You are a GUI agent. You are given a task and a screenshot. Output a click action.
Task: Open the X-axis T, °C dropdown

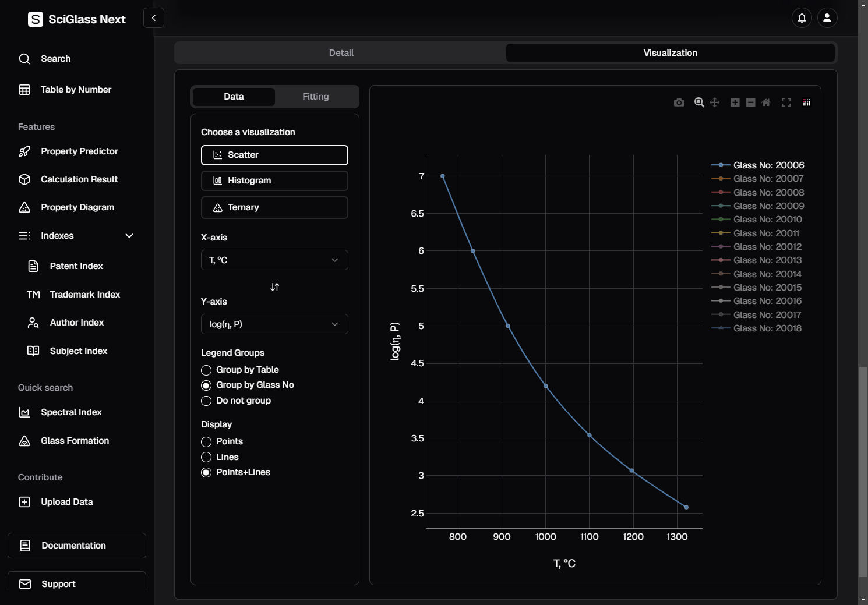pyautogui.click(x=274, y=260)
